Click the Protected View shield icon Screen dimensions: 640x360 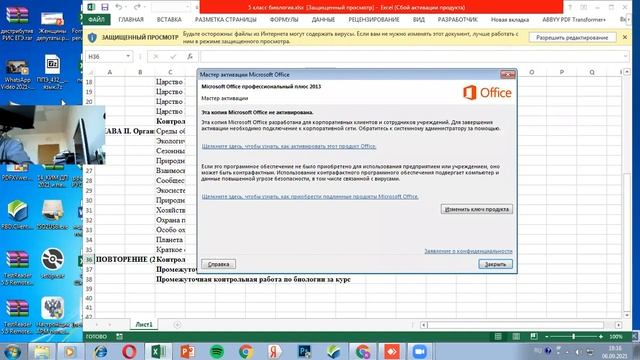(92, 38)
